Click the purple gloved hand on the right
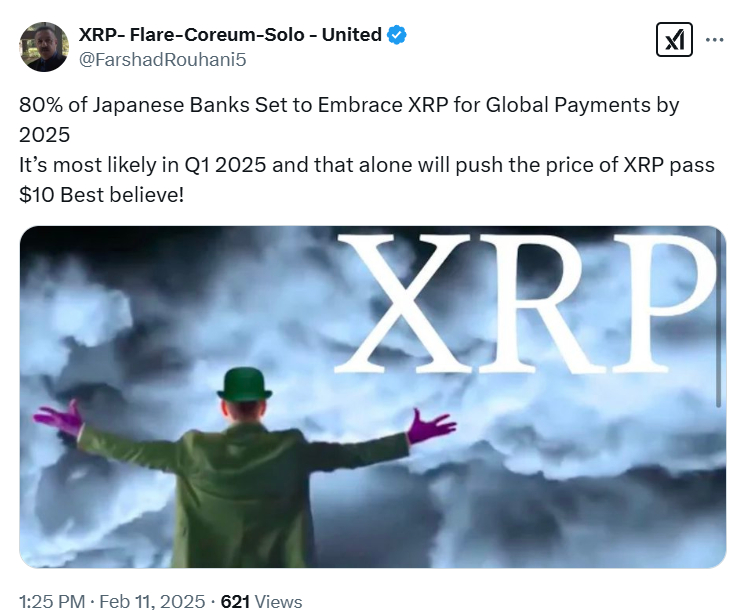747x612 pixels. tap(431, 425)
